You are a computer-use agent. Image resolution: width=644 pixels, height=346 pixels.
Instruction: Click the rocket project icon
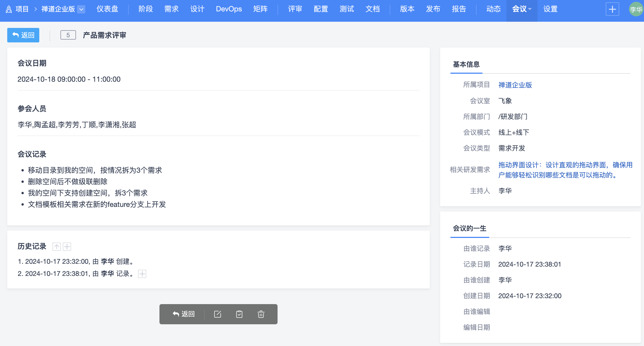tap(9, 9)
